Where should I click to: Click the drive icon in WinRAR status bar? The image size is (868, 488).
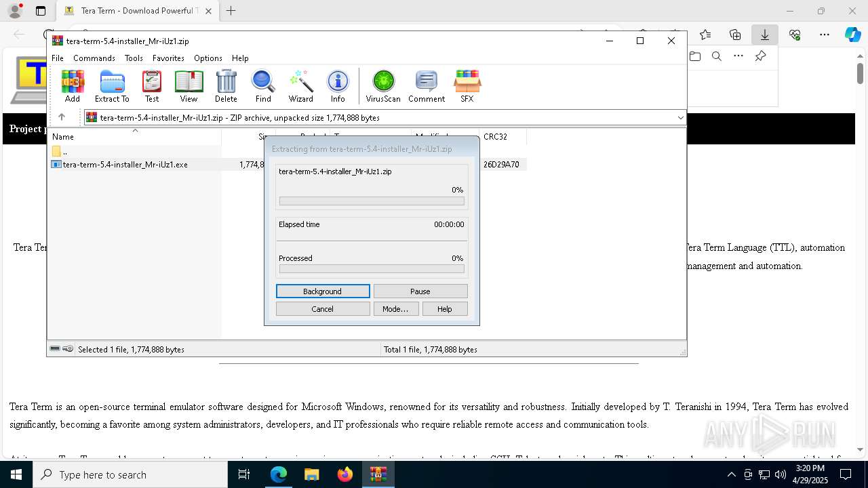(x=55, y=349)
